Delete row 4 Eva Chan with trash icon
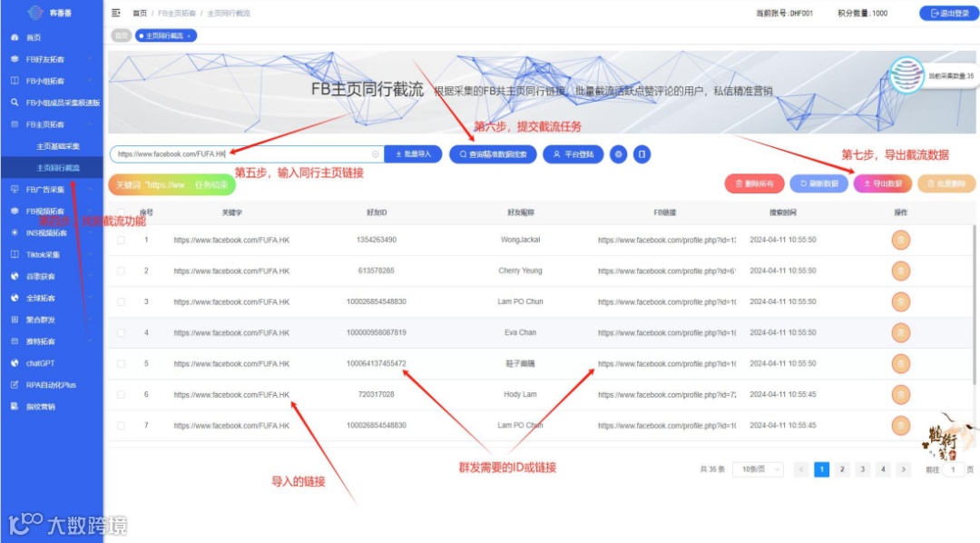Image resolution: width=980 pixels, height=543 pixels. (901, 333)
